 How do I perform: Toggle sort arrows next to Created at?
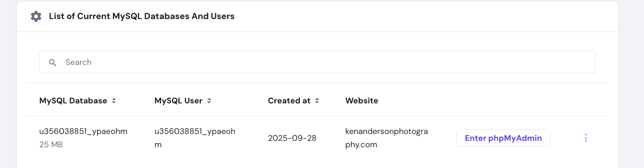(317, 101)
